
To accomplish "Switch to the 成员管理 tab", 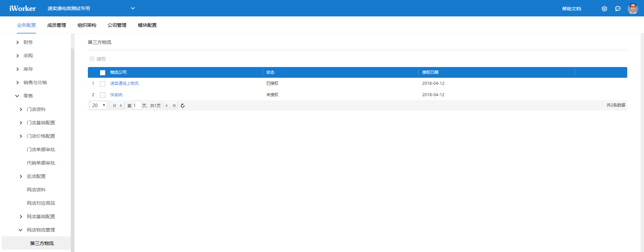I will click(x=57, y=25).
